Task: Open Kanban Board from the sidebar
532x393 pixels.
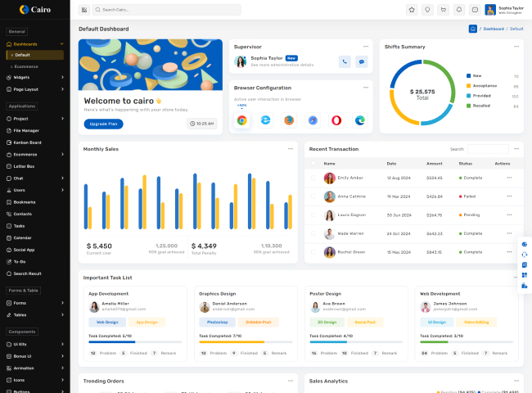Action: pos(27,142)
